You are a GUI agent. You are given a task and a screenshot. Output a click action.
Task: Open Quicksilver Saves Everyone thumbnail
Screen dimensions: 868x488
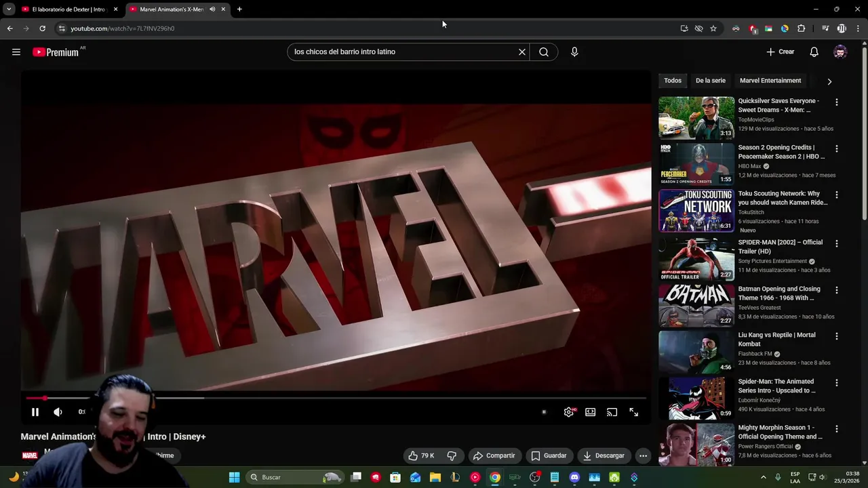[x=696, y=118]
